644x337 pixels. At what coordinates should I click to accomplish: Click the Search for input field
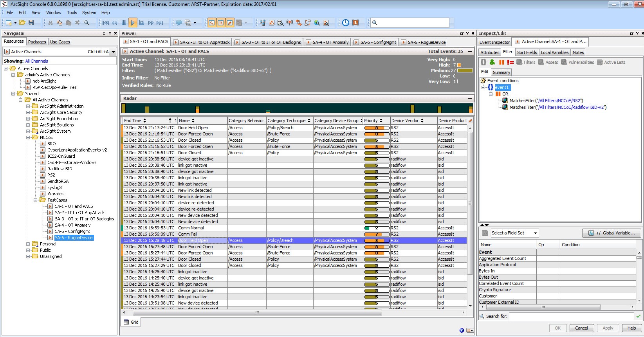571,316
